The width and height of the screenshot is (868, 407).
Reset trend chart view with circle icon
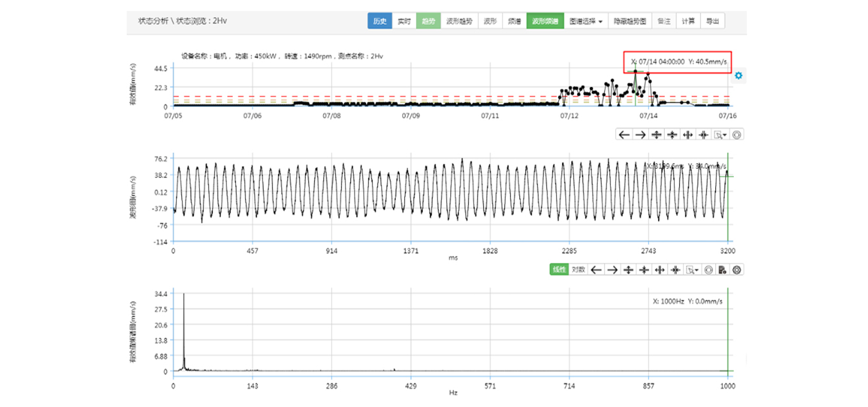pos(737,135)
